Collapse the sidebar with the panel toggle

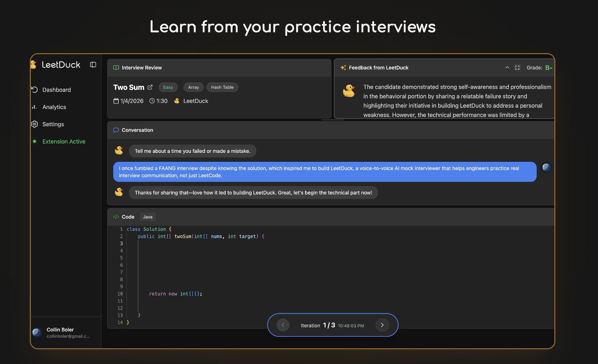93,64
